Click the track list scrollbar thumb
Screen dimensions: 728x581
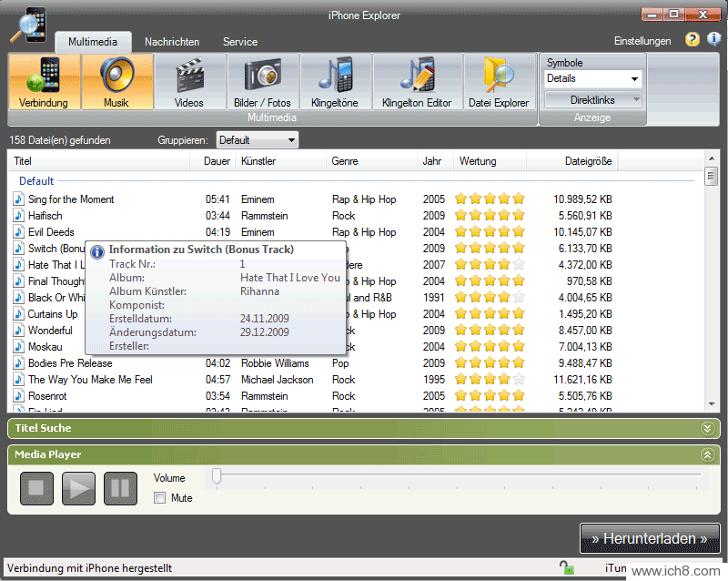712,176
